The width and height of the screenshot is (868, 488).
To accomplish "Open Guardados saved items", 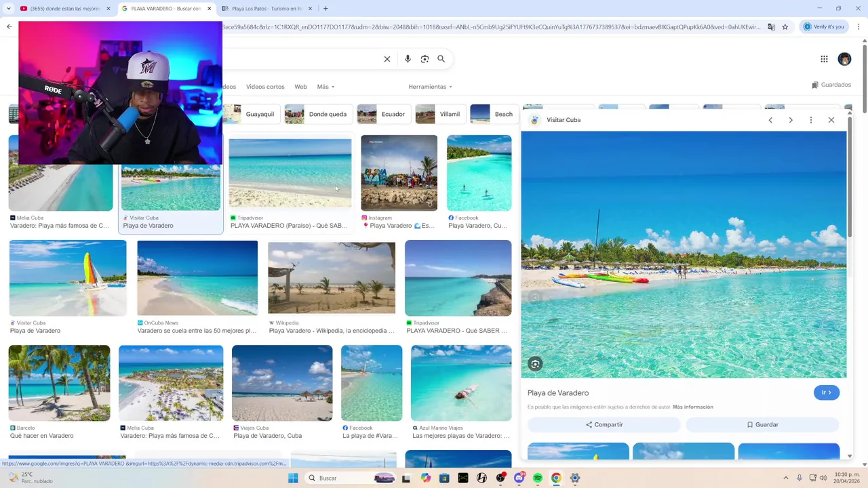I will coord(831,85).
